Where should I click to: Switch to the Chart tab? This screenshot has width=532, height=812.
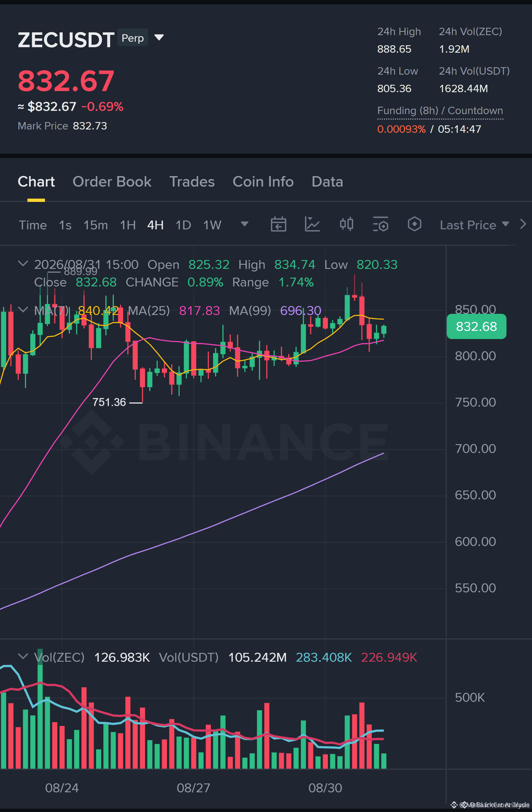[36, 182]
